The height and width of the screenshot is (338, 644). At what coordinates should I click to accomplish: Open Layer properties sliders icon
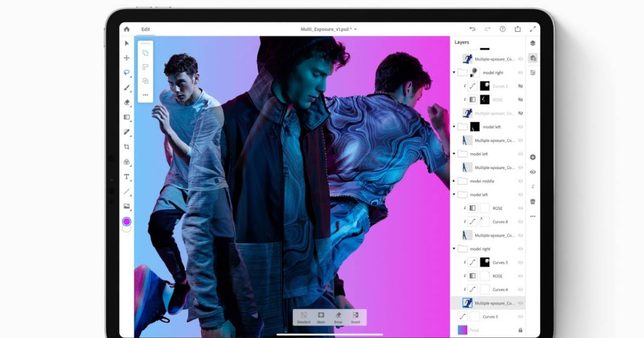click(x=532, y=72)
